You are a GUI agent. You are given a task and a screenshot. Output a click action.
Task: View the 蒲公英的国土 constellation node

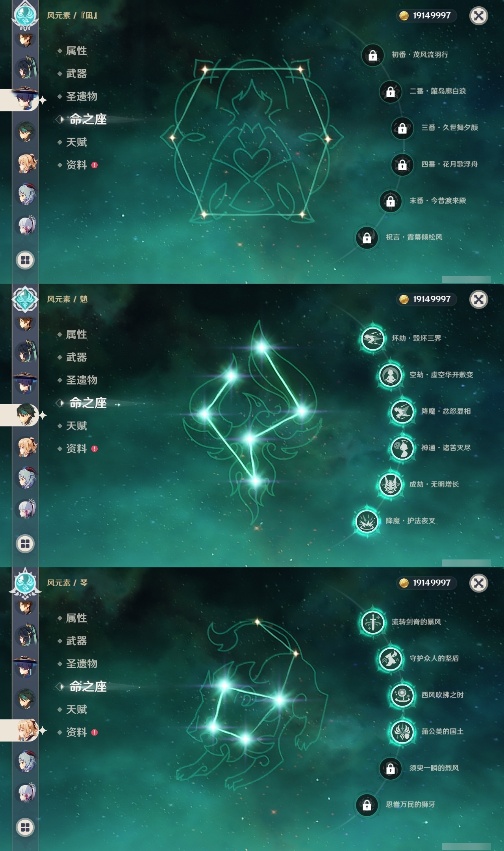point(402,732)
